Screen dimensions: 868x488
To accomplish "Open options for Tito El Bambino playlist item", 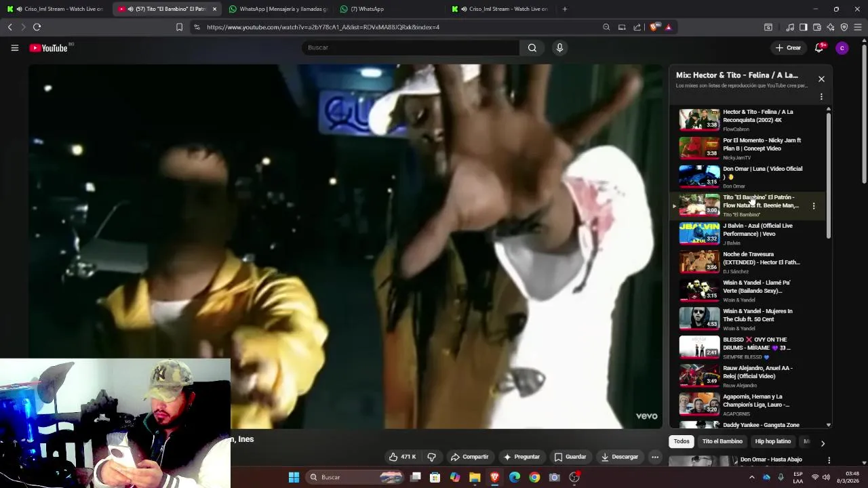I will 814,206.
